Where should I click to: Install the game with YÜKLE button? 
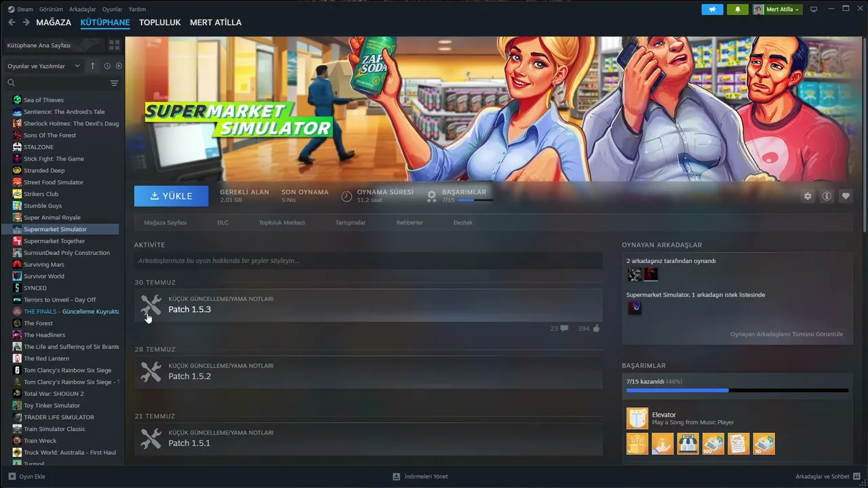(171, 196)
